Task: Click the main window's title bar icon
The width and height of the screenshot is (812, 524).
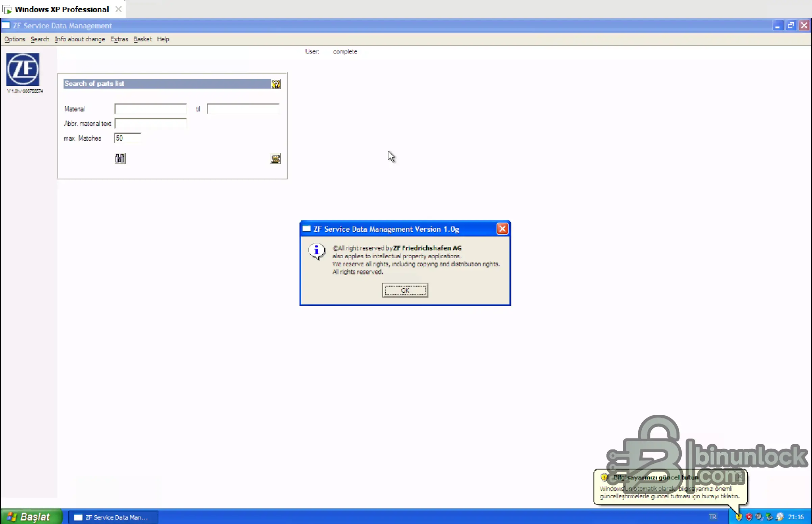Action: [x=6, y=25]
